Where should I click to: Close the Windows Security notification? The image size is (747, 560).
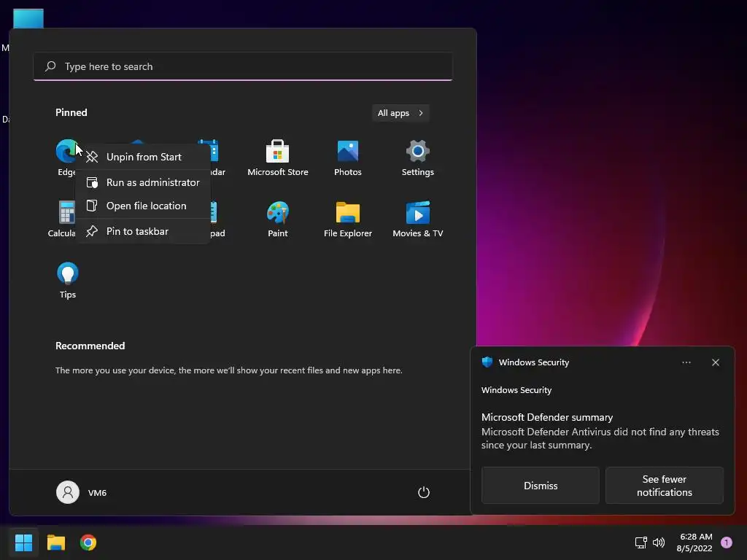tap(715, 362)
